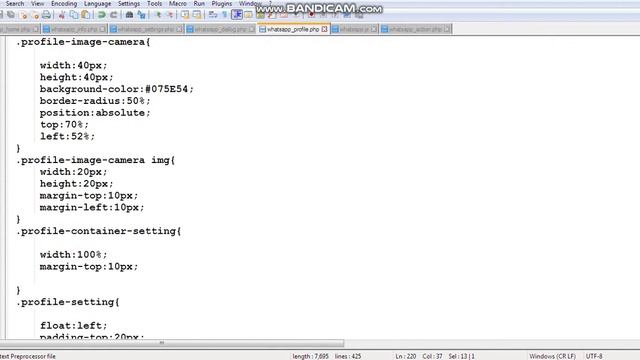Image resolution: width=640 pixels, height=360 pixels.
Task: Open the Settings menu
Action: pyautogui.click(x=129, y=4)
